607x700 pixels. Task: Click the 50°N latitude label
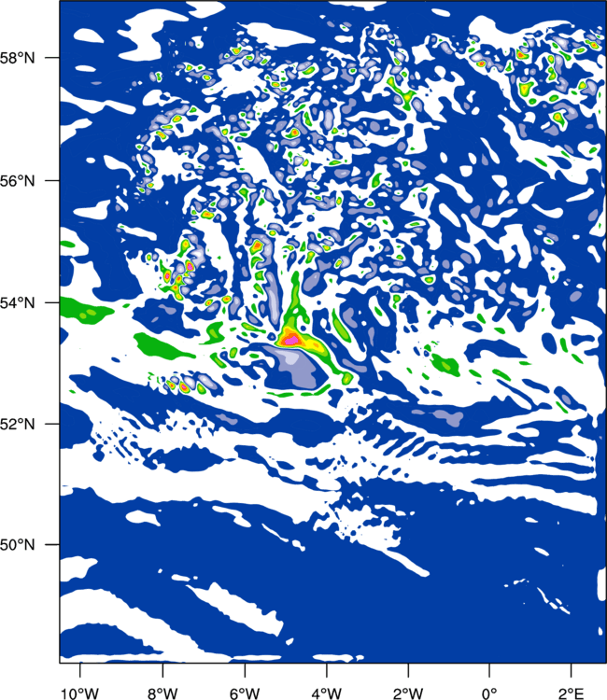tap(18, 545)
